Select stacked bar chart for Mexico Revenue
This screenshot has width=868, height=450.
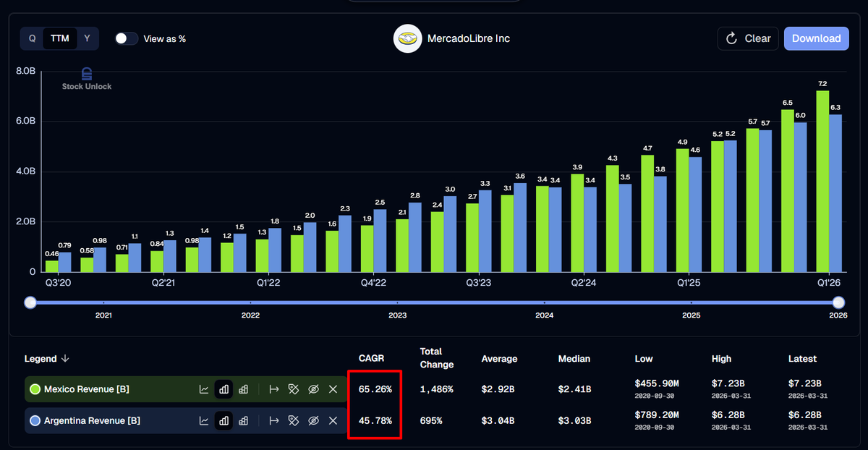pyautogui.click(x=244, y=389)
